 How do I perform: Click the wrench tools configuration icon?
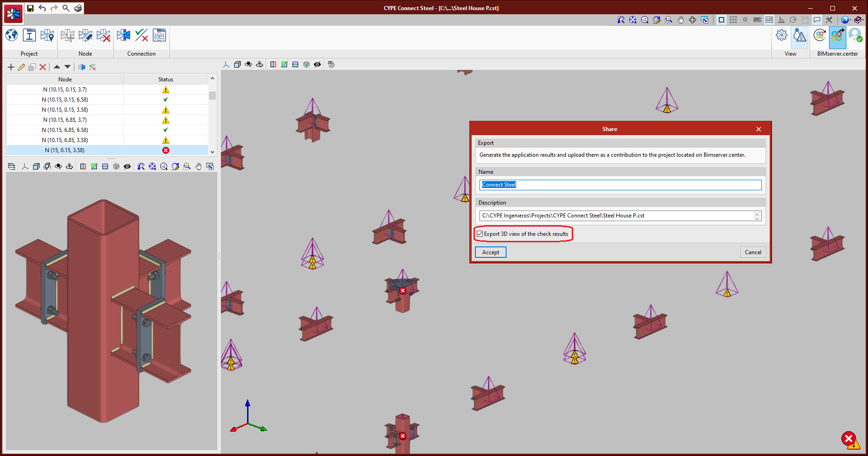[829, 20]
